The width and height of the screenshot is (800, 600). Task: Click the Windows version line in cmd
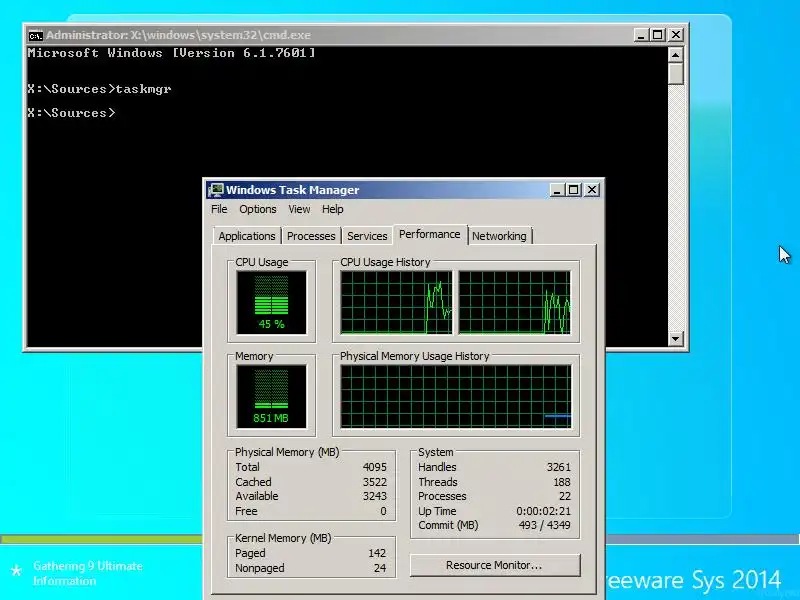point(171,53)
